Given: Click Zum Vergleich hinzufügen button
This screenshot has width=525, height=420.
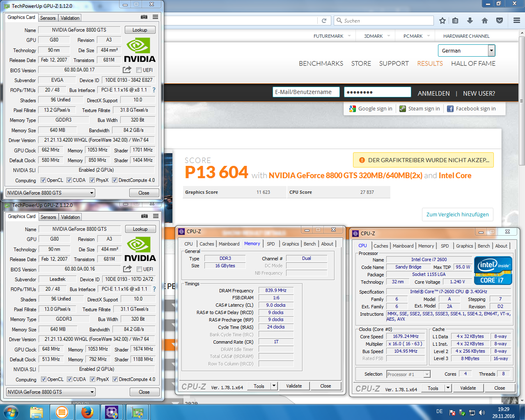Looking at the screenshot, I should pos(458,214).
